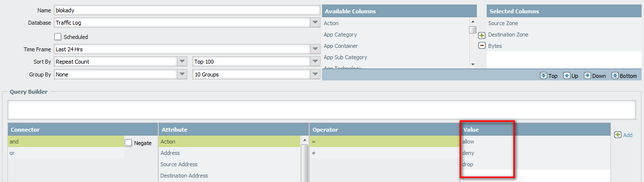
Task: Select the Source Address attribute
Action: 229,164
